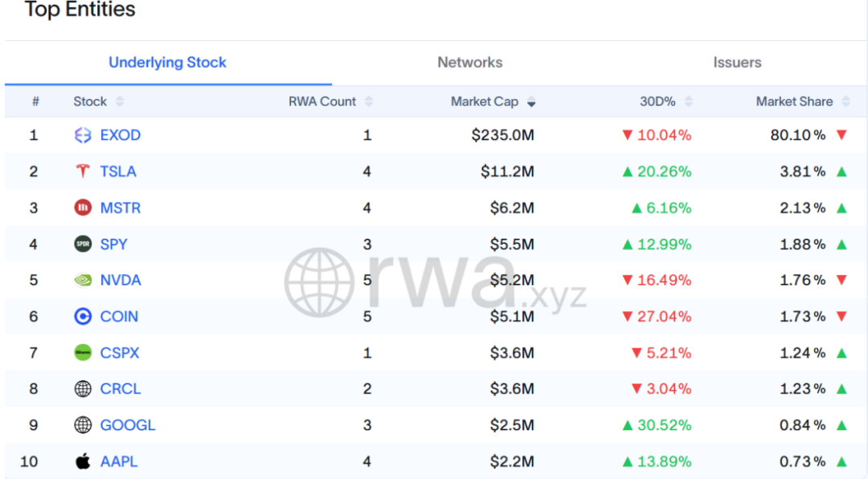Open the TSLA stock link

point(118,171)
